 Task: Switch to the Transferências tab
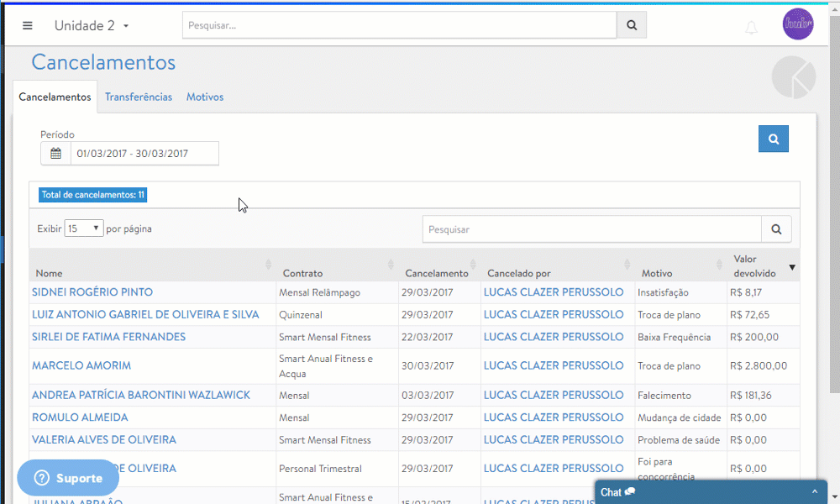139,97
